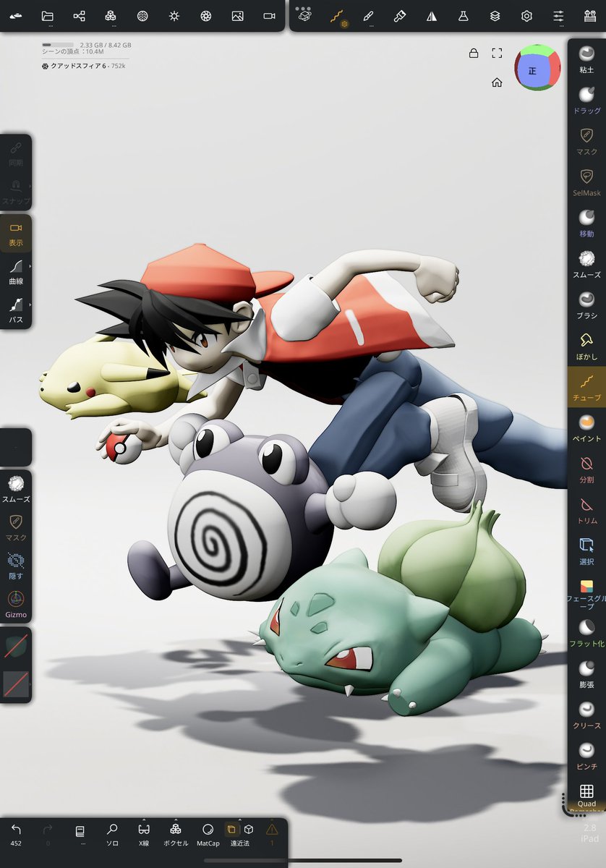
Task: Reset view with home icon
Action: [x=497, y=82]
